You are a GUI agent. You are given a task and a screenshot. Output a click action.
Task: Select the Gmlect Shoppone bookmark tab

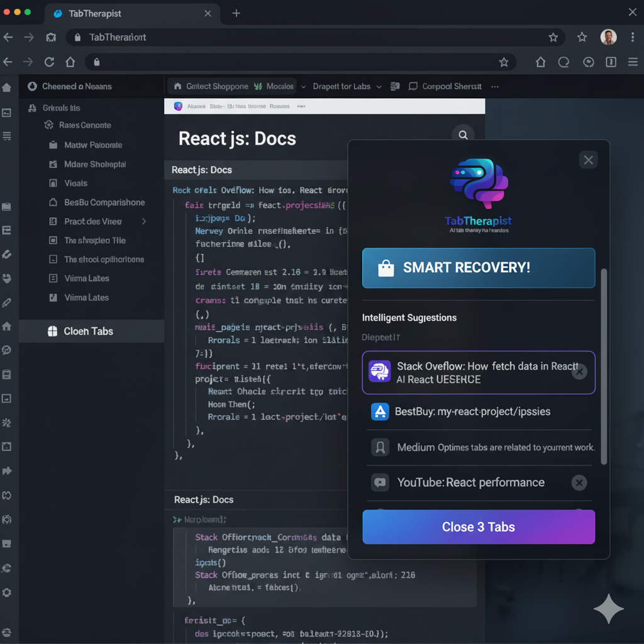pos(211,86)
